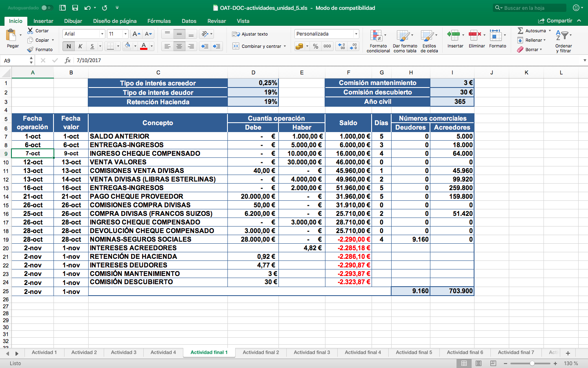Toggle the Autoguardado switch
588x368 pixels.
click(47, 8)
